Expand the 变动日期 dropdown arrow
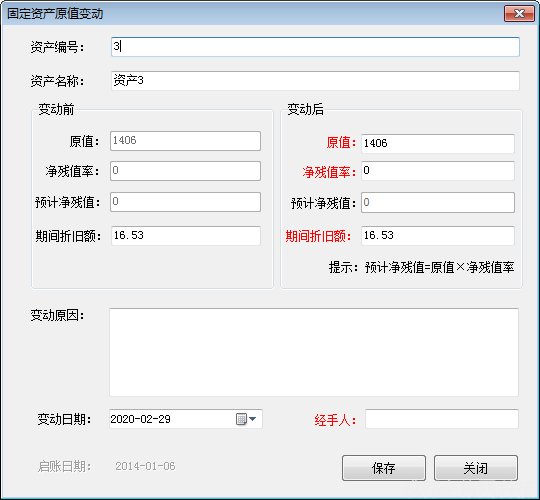Image resolution: width=540 pixels, height=500 pixels. click(x=253, y=419)
